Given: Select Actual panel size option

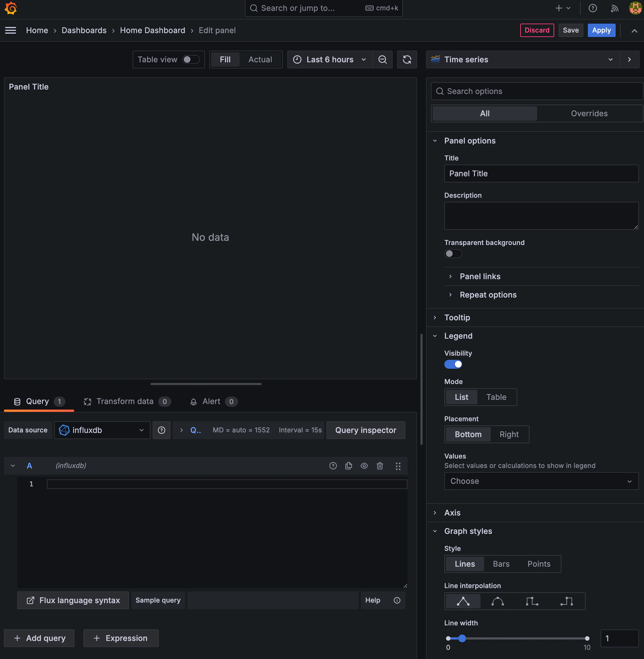Looking at the screenshot, I should point(260,60).
